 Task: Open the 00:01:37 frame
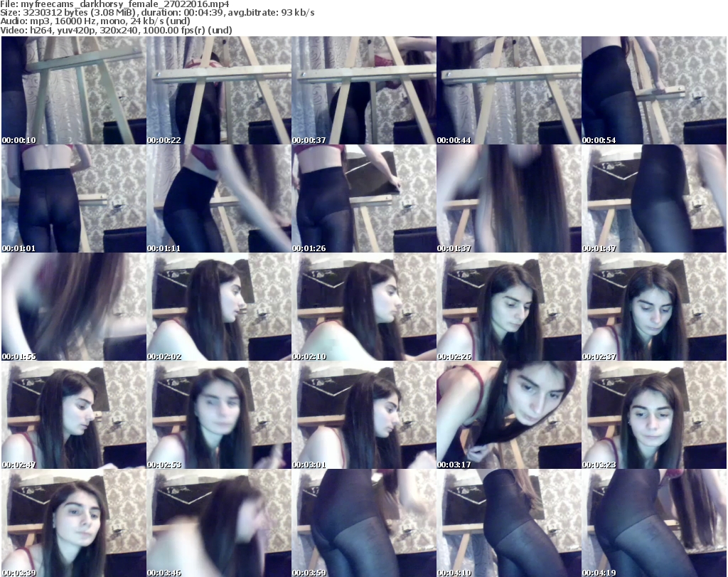pos(508,199)
